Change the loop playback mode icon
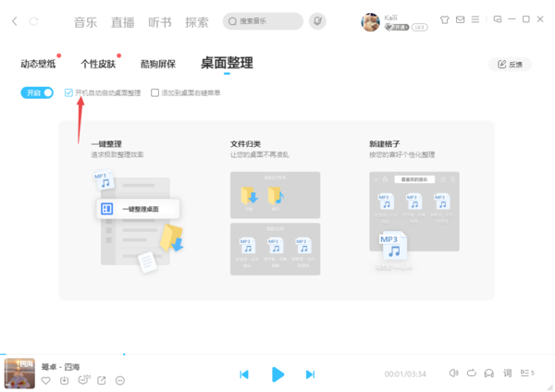This screenshot has height=392, width=555. tap(472, 373)
